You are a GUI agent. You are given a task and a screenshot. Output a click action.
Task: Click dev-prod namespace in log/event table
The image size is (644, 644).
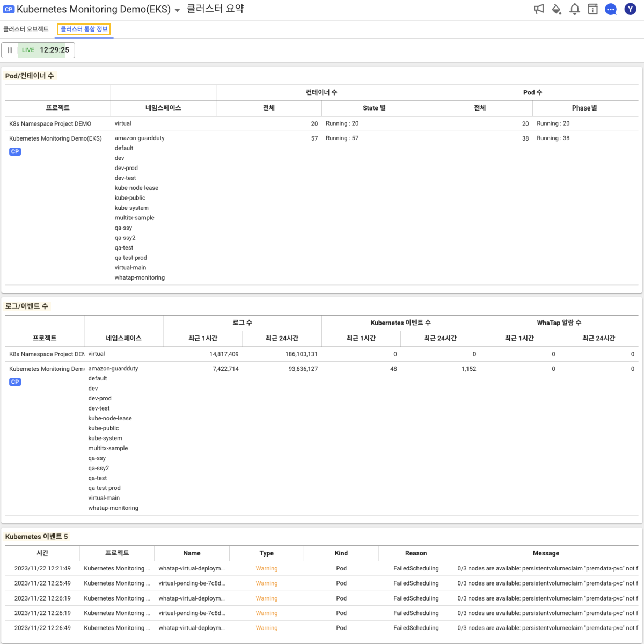pos(100,398)
